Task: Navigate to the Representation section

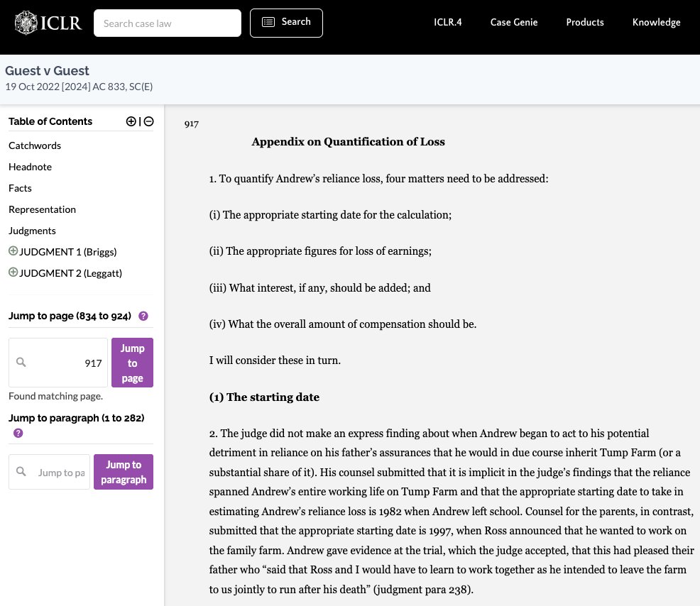Action: [x=42, y=209]
